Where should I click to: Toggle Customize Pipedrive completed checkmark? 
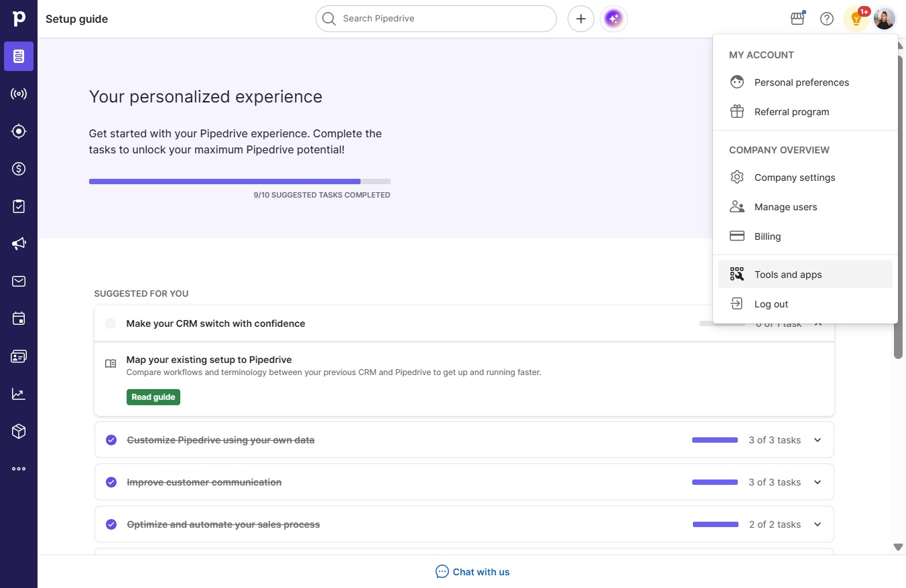(x=111, y=440)
